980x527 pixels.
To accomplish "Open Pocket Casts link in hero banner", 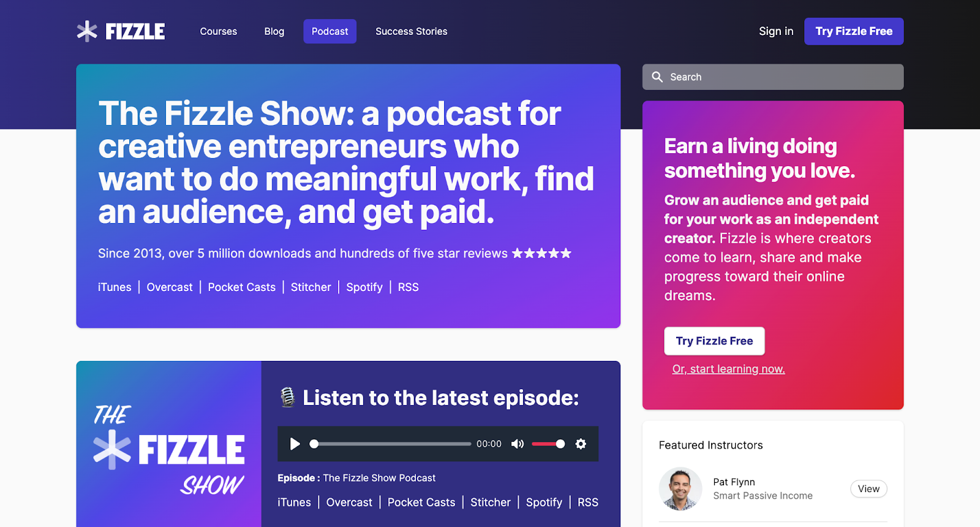I will (x=242, y=287).
